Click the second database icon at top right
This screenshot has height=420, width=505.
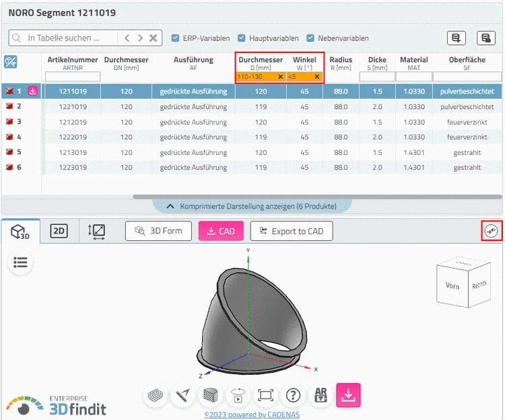point(485,38)
